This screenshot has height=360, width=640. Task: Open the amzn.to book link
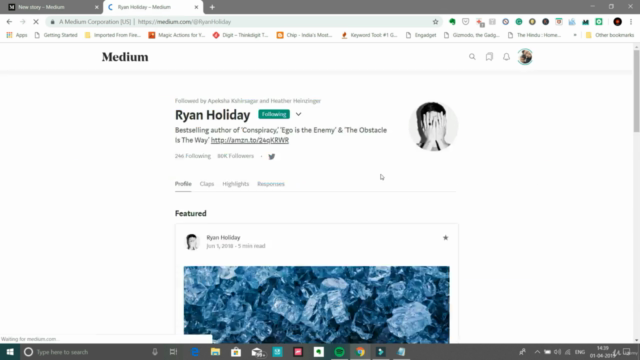(250, 140)
